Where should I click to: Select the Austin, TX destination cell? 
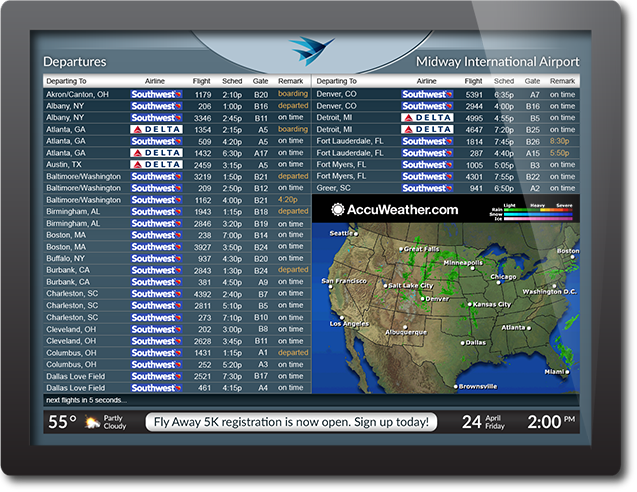tap(64, 165)
